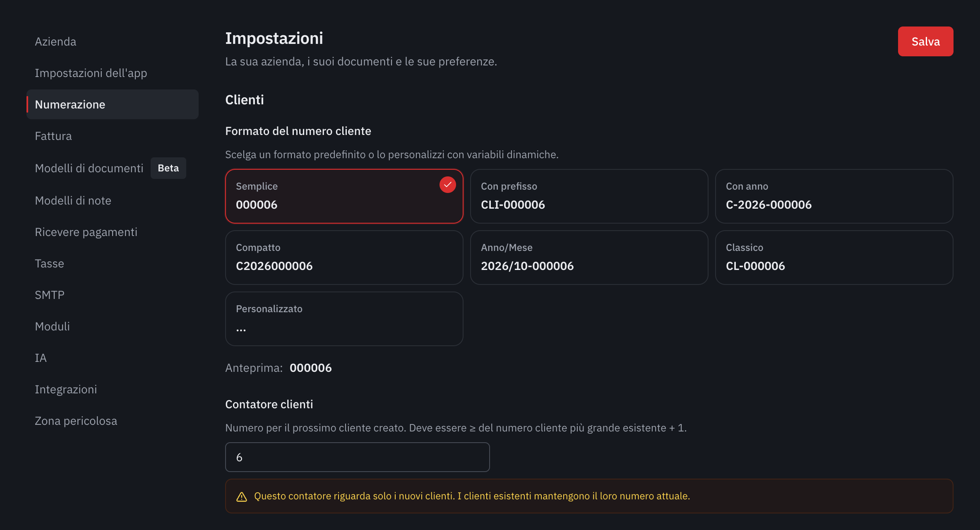Click the red checkmark on Semplice card
Viewport: 980px width, 530px height.
[447, 185]
